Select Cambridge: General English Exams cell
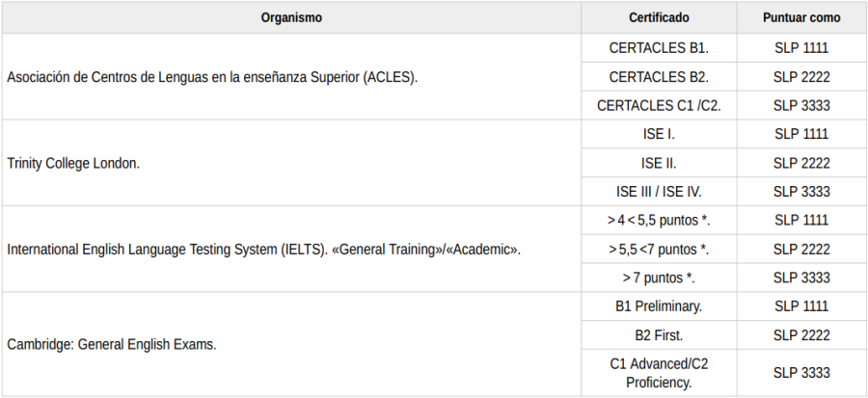Viewport: 868px width, 398px height. [x=111, y=344]
